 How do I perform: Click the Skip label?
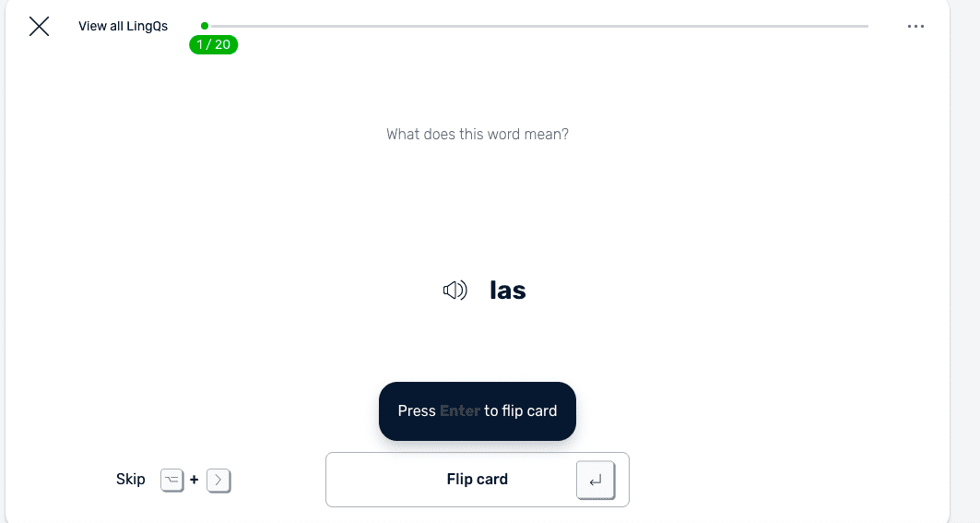click(x=130, y=480)
